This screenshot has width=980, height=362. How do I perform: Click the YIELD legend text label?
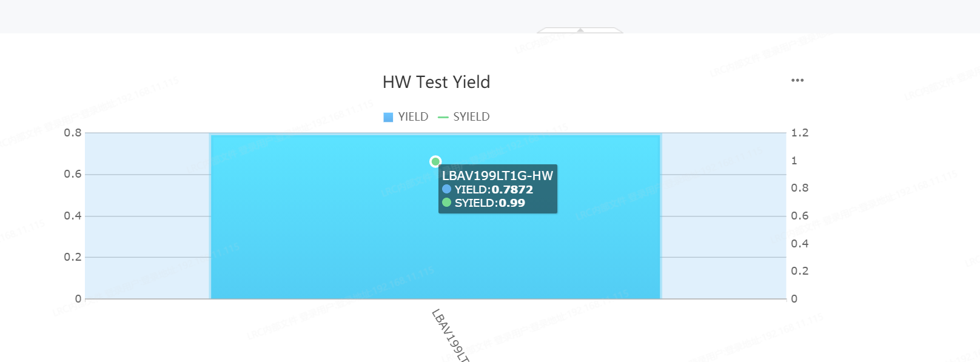(x=413, y=116)
